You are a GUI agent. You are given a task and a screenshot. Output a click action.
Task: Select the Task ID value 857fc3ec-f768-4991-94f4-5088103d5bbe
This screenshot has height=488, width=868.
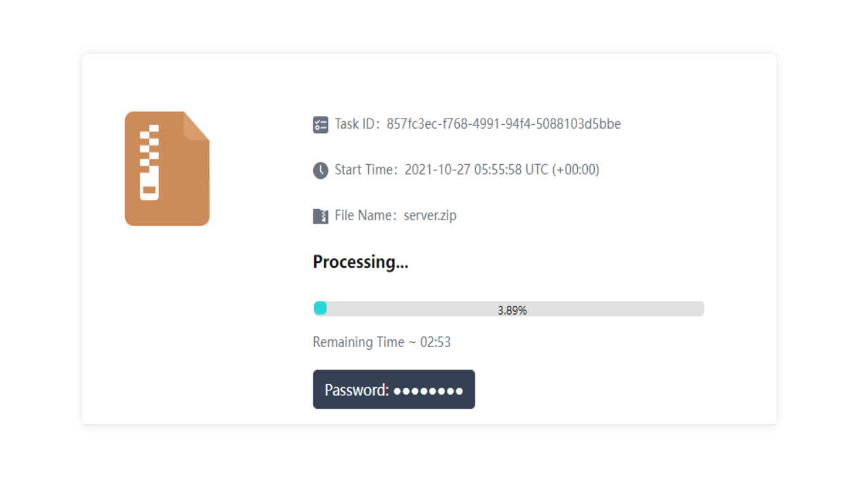click(503, 124)
